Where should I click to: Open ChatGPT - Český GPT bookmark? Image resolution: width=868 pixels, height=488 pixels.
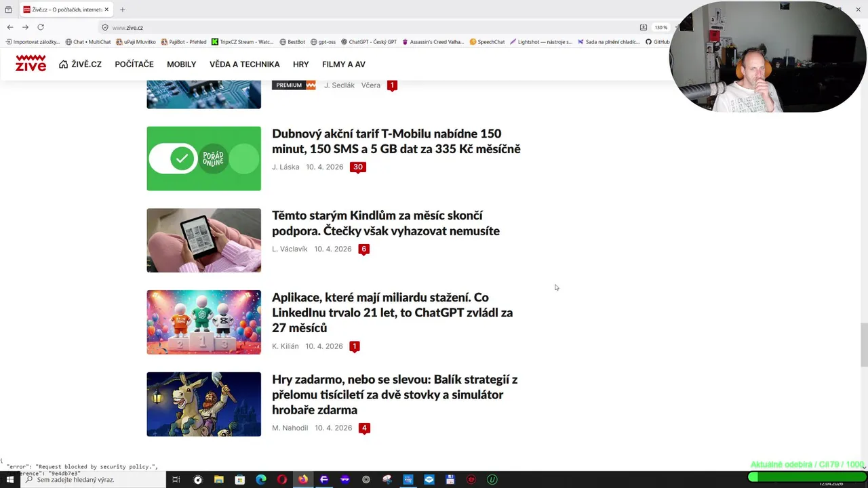click(369, 42)
